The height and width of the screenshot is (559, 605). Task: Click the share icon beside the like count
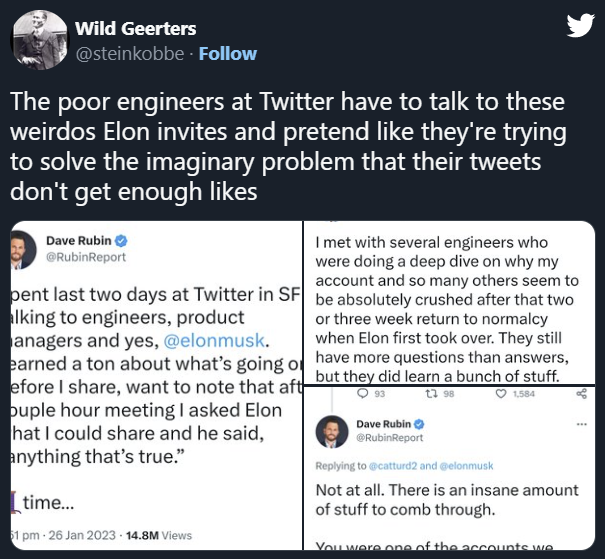point(582,396)
